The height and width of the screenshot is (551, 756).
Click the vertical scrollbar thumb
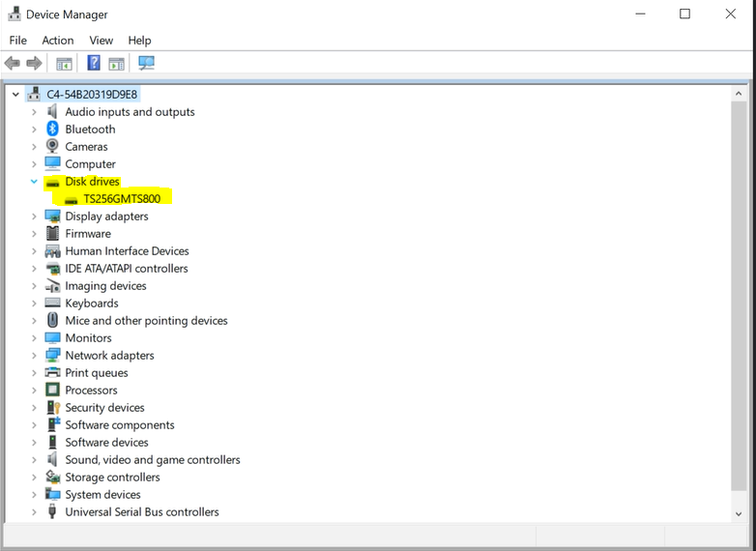739,296
